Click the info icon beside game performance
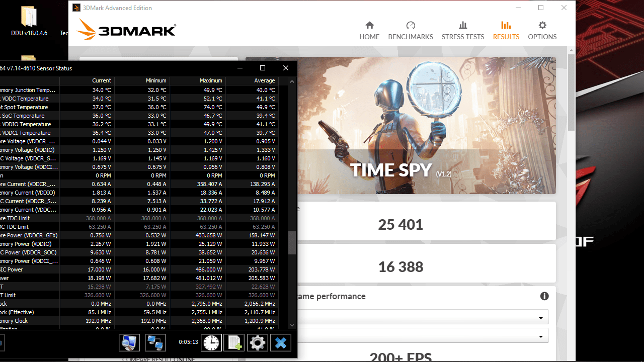644x362 pixels. tap(544, 296)
